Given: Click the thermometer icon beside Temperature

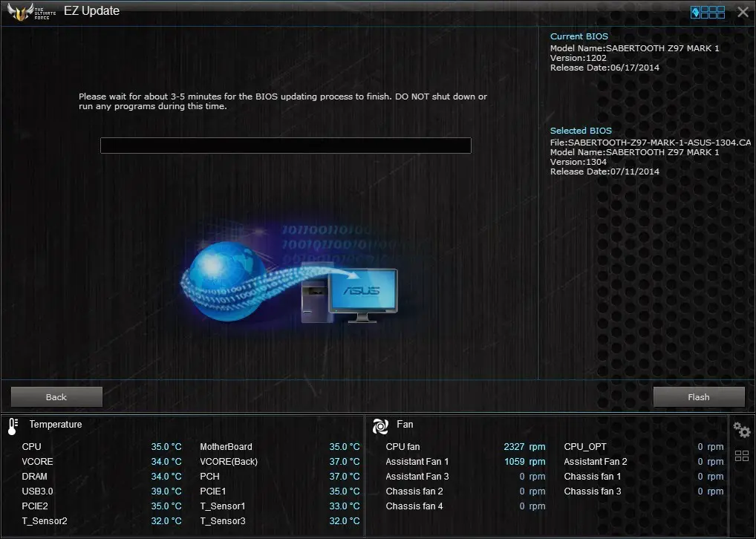Looking at the screenshot, I should click(13, 426).
